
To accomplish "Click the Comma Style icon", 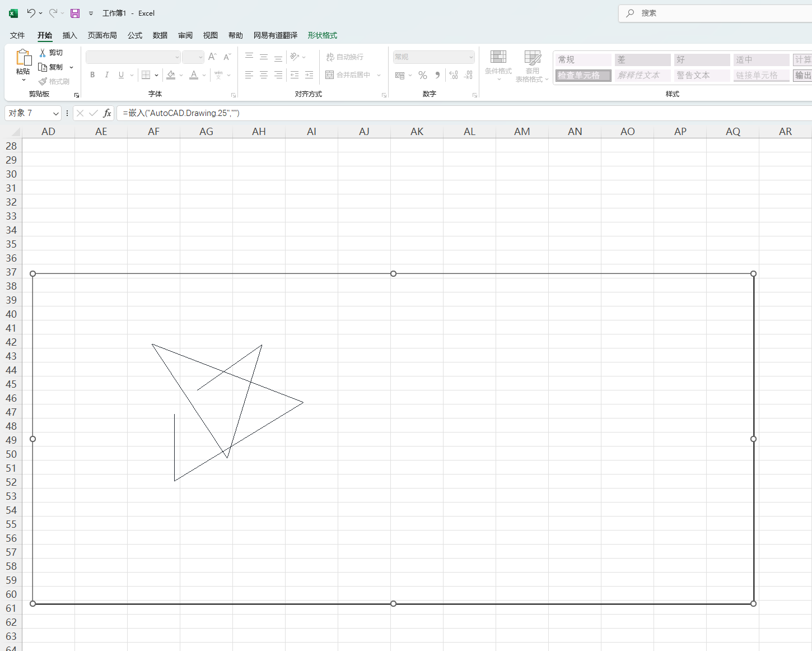I will click(437, 75).
